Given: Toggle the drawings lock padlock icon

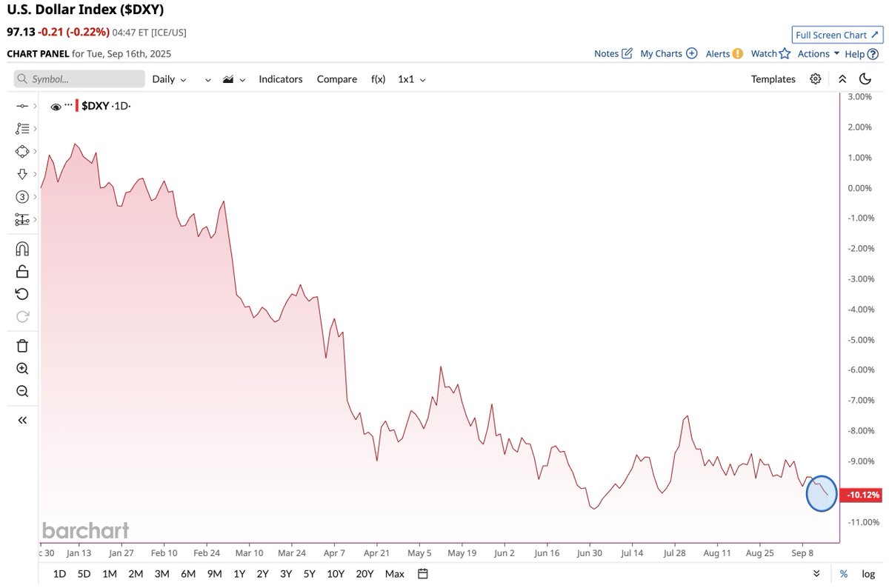Looking at the screenshot, I should (22, 271).
